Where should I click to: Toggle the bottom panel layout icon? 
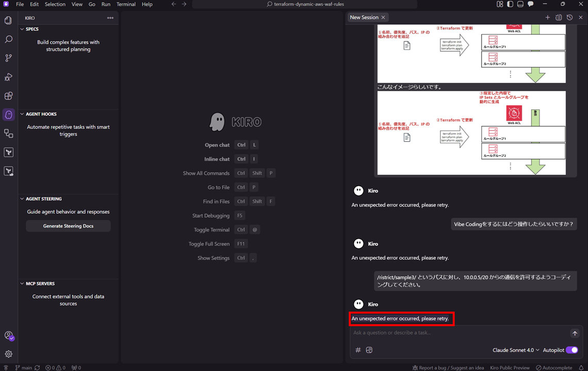click(x=520, y=4)
